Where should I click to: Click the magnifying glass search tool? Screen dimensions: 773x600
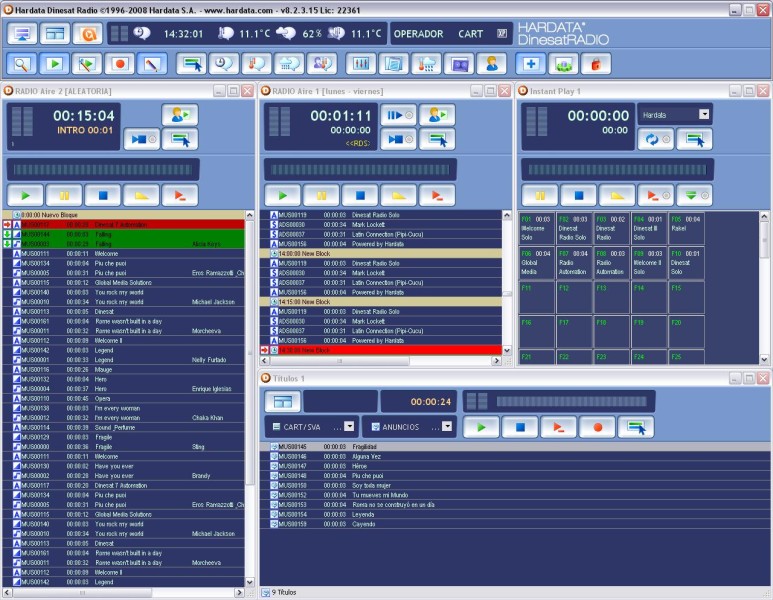pyautogui.click(x=22, y=64)
